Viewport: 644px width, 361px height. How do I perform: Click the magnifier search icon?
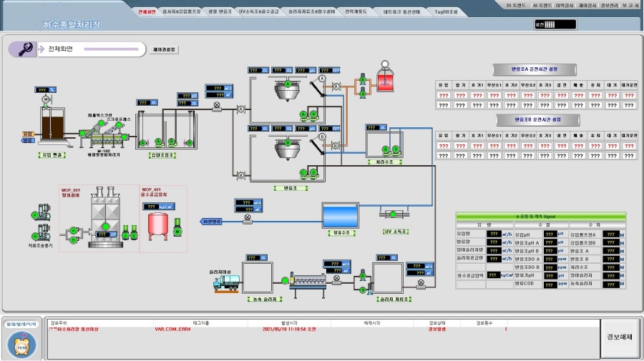(x=24, y=49)
